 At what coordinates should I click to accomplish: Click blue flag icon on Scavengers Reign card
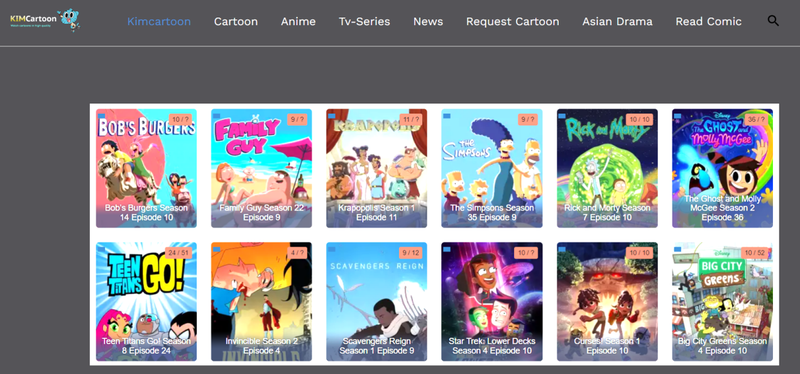pos(332,249)
